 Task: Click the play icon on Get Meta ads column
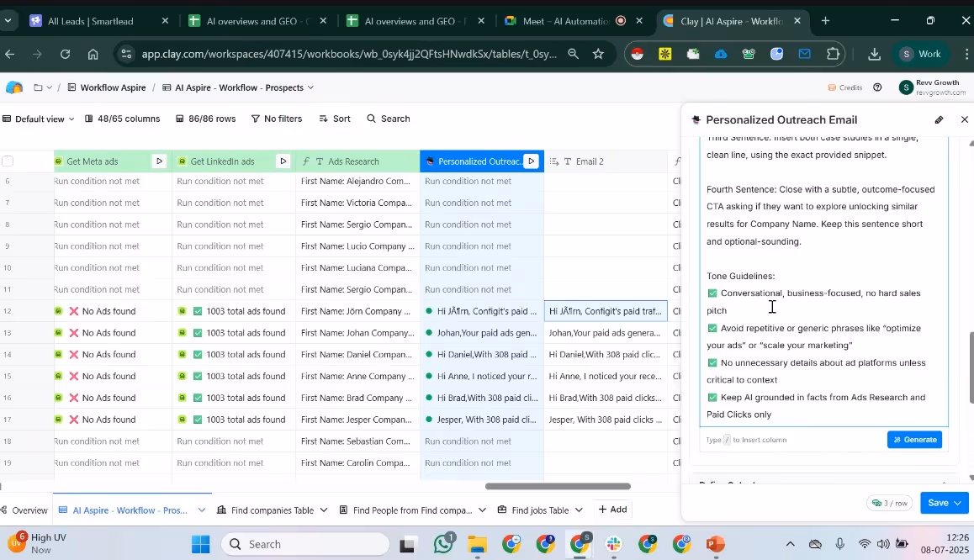click(159, 161)
